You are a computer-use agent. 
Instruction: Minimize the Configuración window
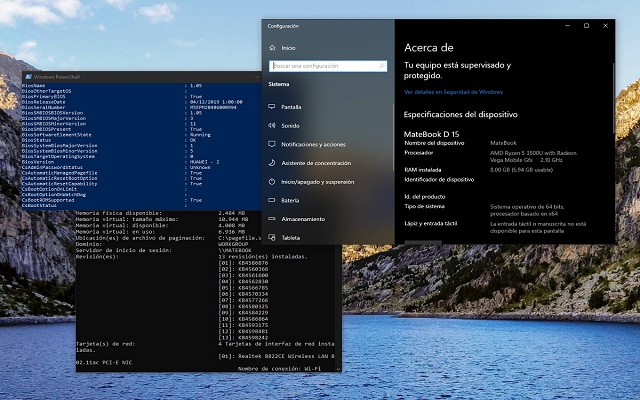(x=567, y=26)
